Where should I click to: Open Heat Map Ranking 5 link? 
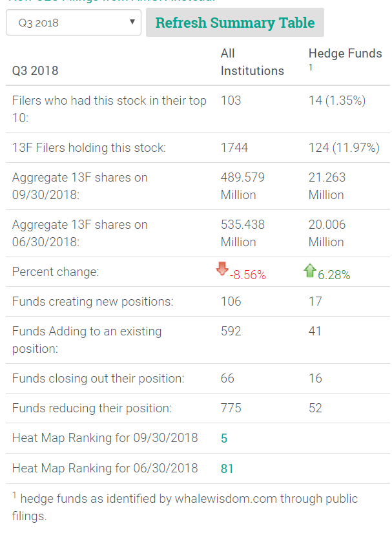pos(224,438)
